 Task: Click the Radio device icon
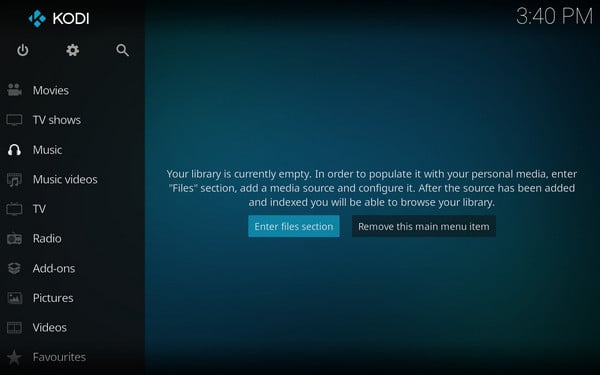click(15, 238)
